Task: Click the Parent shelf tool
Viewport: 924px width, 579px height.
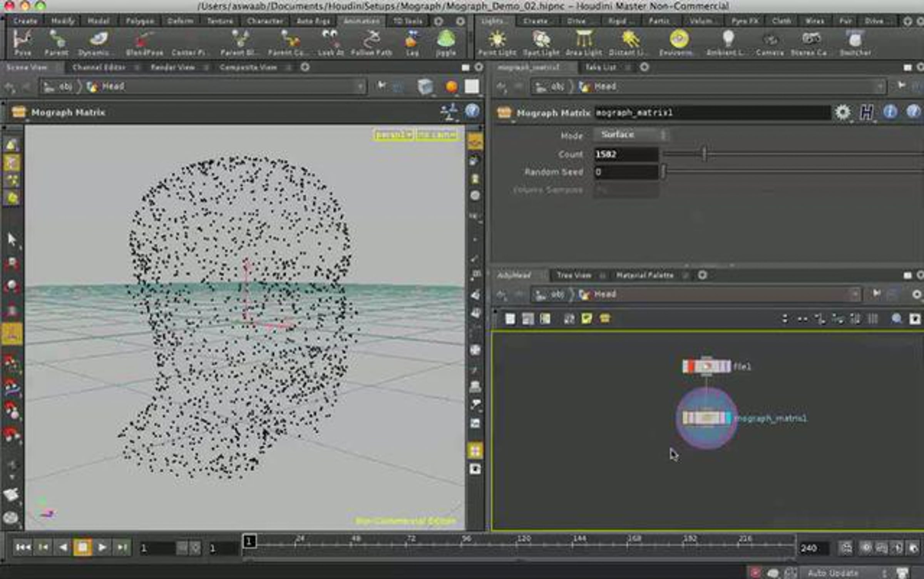Action: click(x=56, y=43)
